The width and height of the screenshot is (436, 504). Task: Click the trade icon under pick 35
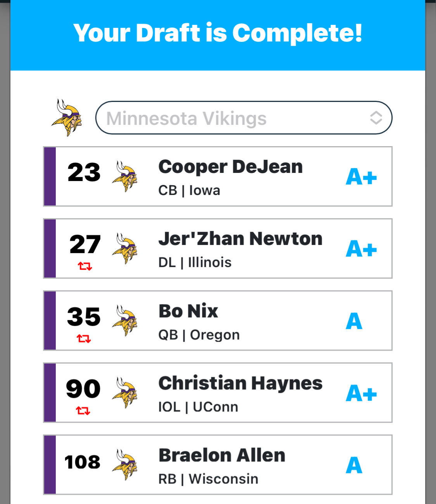click(x=84, y=339)
